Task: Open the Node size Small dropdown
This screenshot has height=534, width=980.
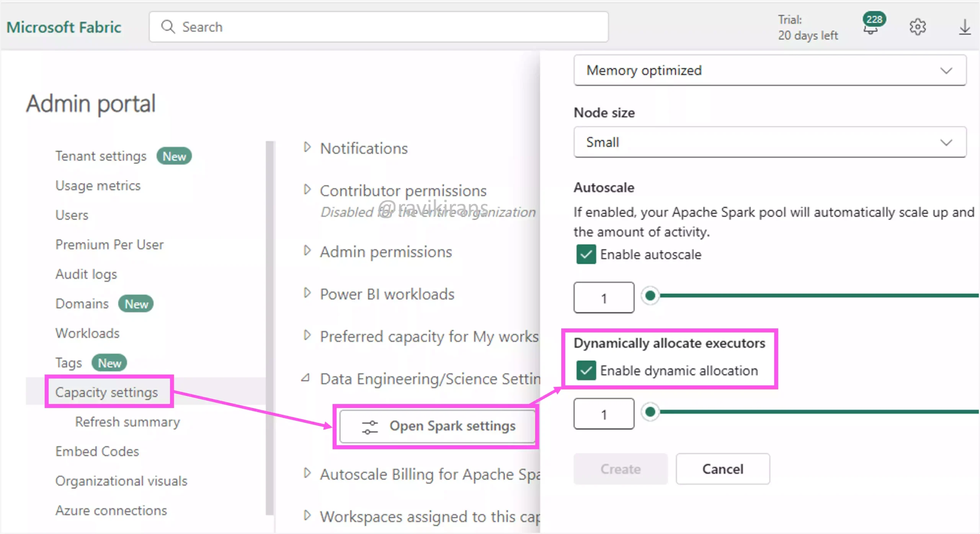Action: point(769,142)
